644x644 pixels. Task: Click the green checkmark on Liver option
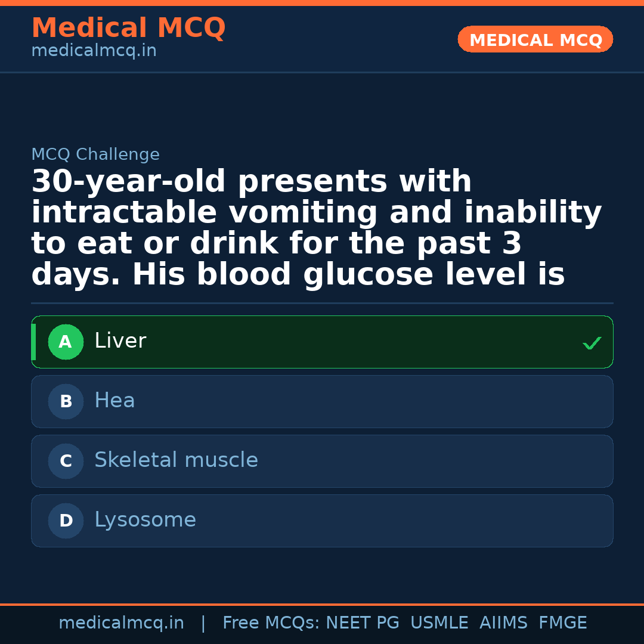pyautogui.click(x=592, y=343)
